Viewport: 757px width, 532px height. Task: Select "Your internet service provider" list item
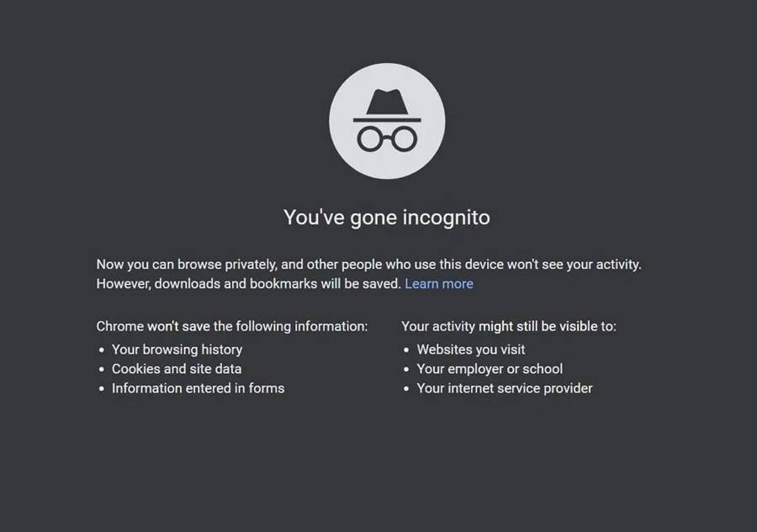click(x=505, y=388)
